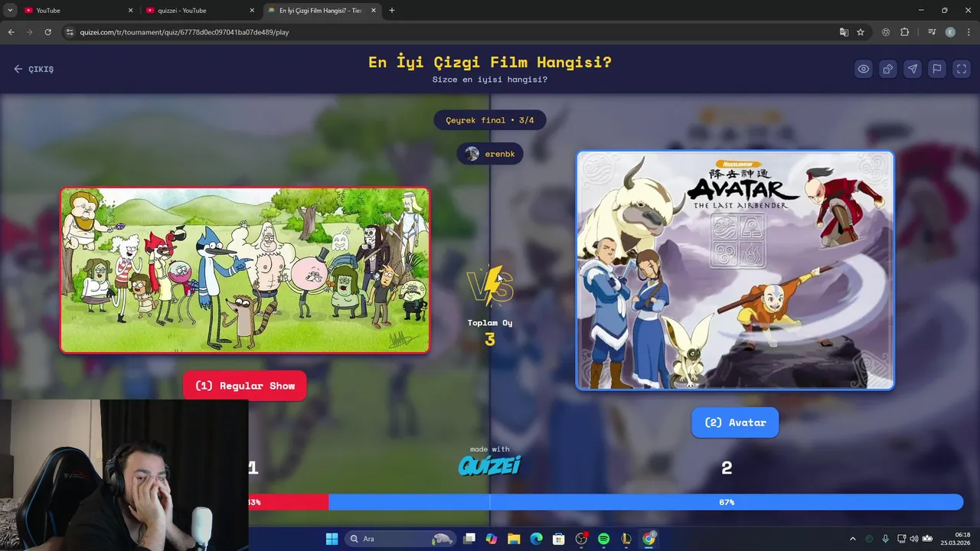Toggle the eye visibility icon in quiz toolbar

864,69
